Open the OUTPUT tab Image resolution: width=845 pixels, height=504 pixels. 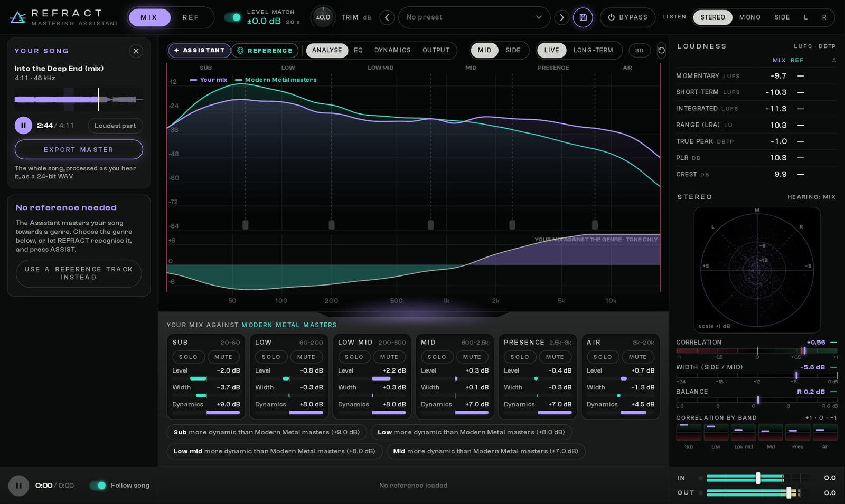coord(436,51)
